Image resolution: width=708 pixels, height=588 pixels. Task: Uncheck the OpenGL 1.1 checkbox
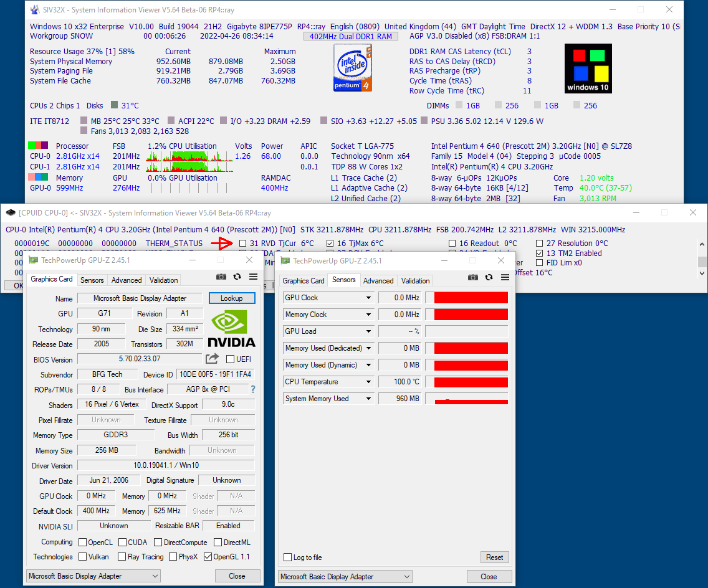pyautogui.click(x=208, y=557)
